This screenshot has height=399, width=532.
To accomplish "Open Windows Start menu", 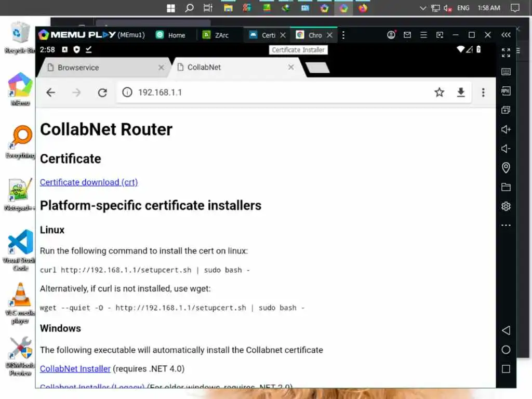I will click(x=171, y=8).
